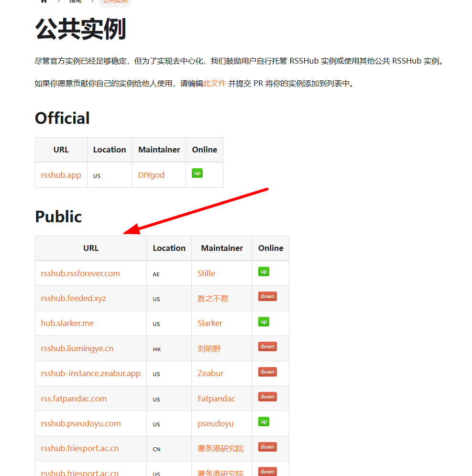Click the Maintainer header in the Public table
This screenshot has width=472, height=476.
pos(222,248)
